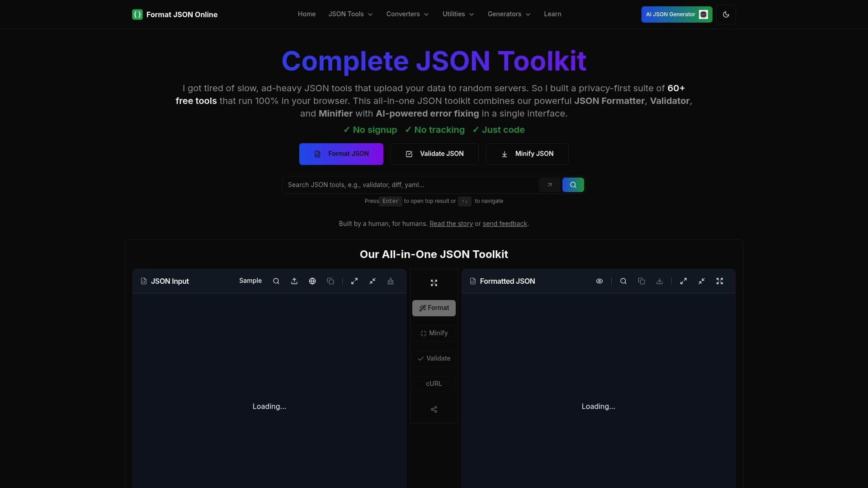Click the copy icon in Formatted JSON panel
The height and width of the screenshot is (488, 868).
click(642, 281)
